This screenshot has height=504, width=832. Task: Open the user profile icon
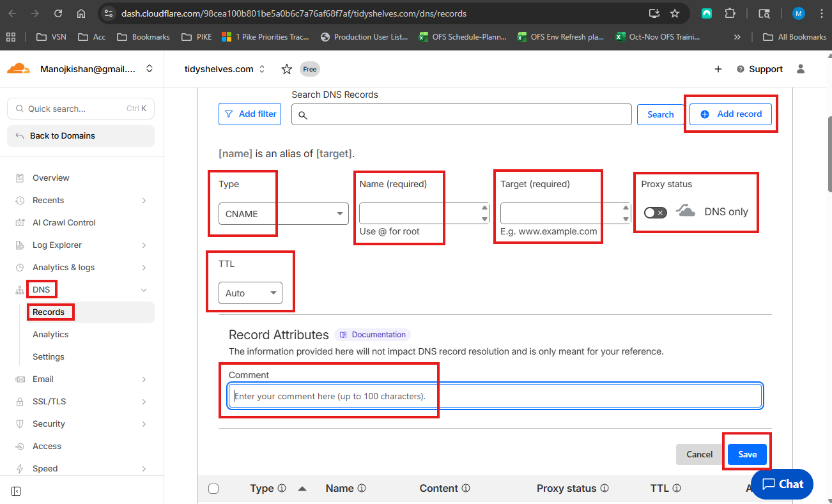(x=801, y=69)
